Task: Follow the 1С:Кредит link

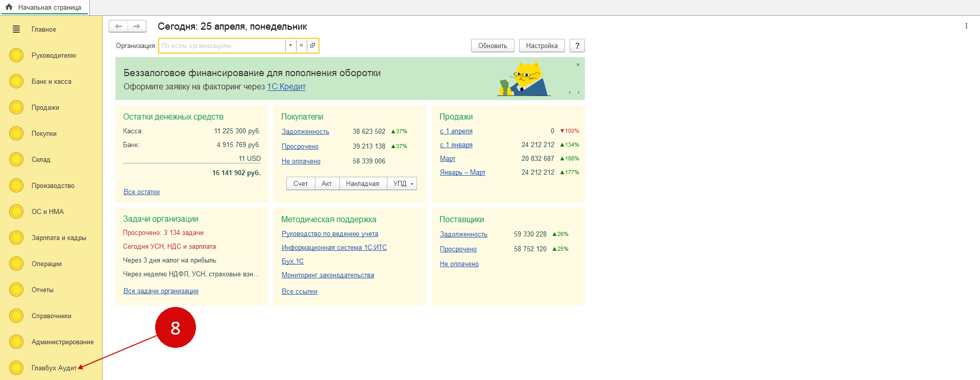Action: (x=286, y=87)
